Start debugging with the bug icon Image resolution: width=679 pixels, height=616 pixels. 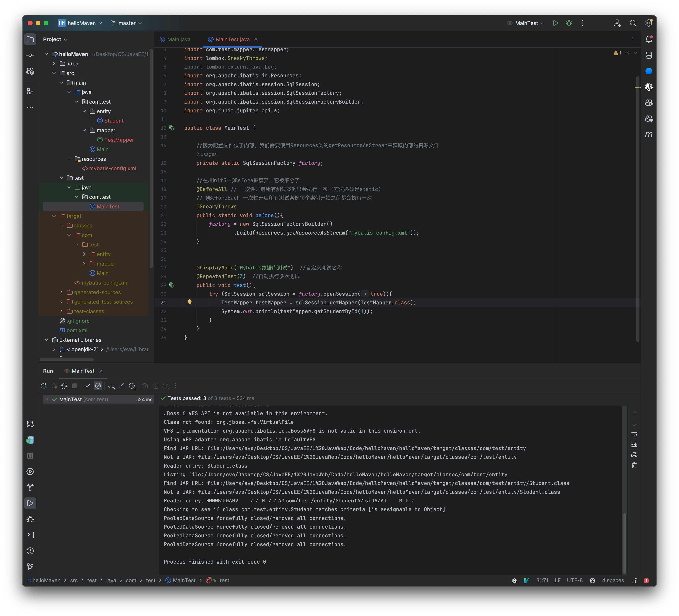click(x=569, y=23)
